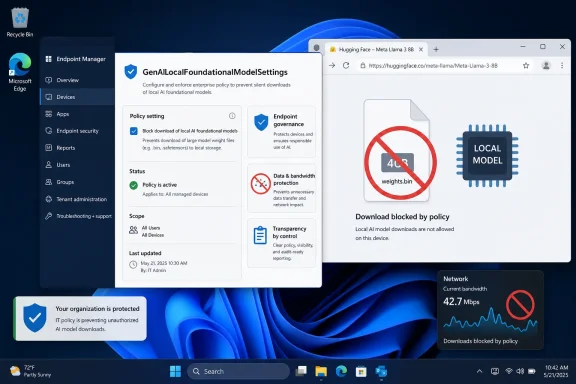
Task: Open the weather widget showing 72°F
Action: tap(30, 371)
